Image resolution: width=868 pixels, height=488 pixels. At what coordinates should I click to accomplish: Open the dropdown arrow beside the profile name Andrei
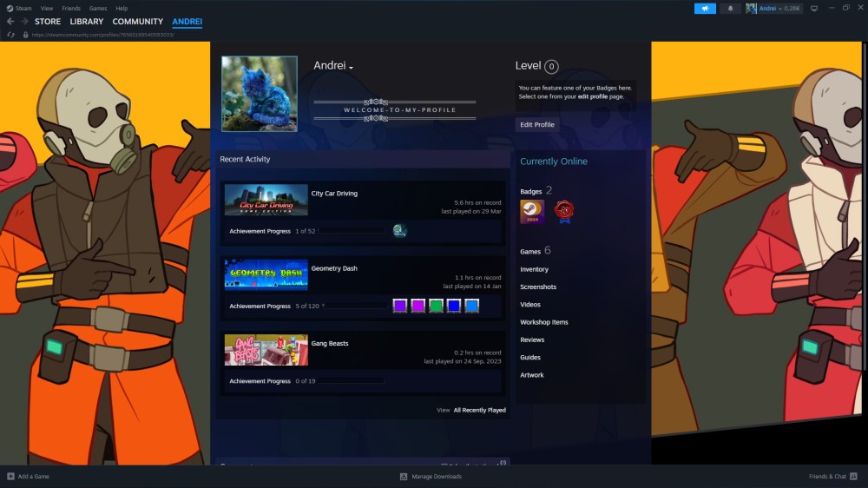coord(351,68)
